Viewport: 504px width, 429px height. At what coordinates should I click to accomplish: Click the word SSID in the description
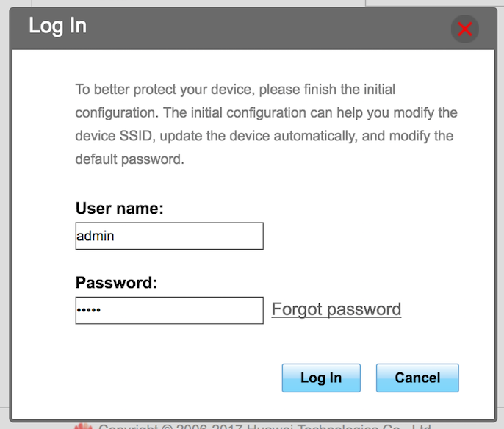[x=135, y=136]
